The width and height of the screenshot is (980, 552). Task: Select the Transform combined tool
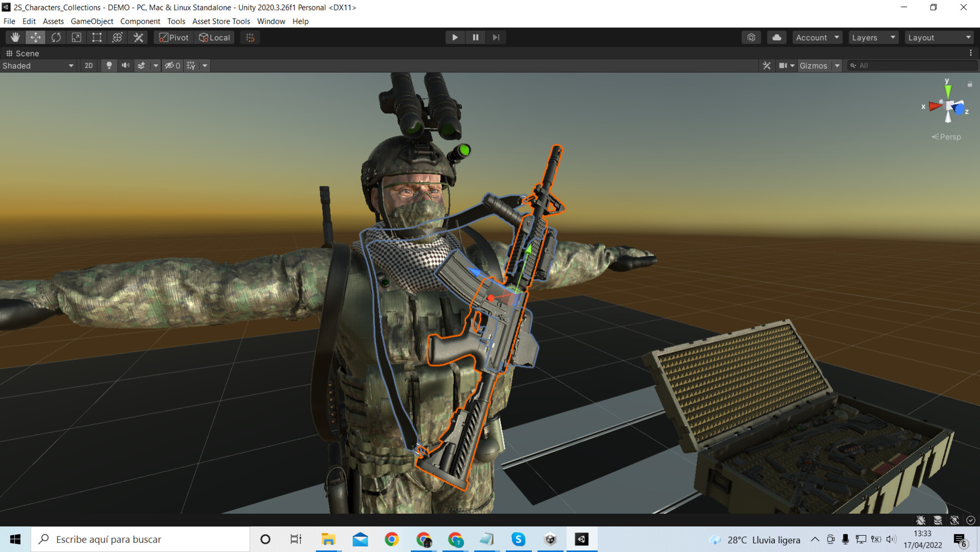tap(117, 37)
